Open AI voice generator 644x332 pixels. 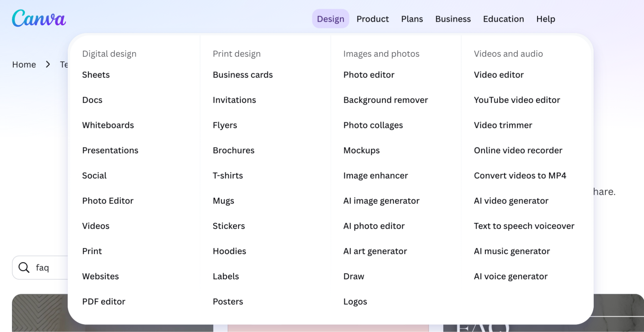[x=511, y=276]
